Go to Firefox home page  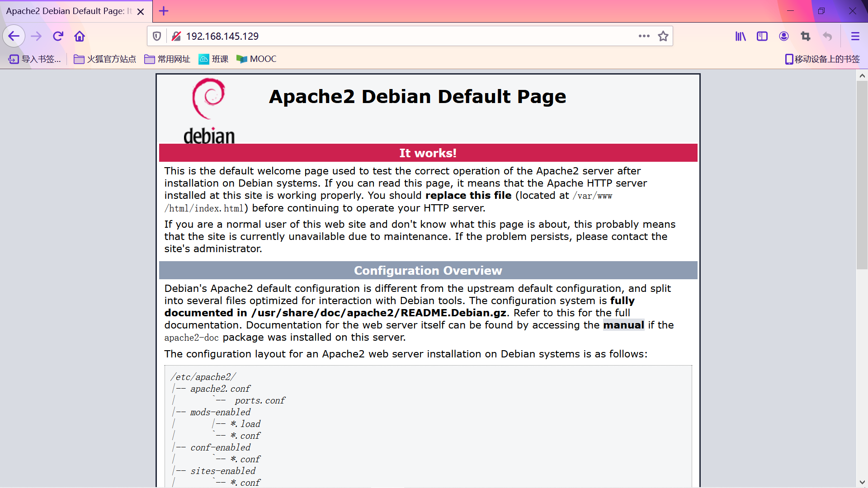[80, 36]
